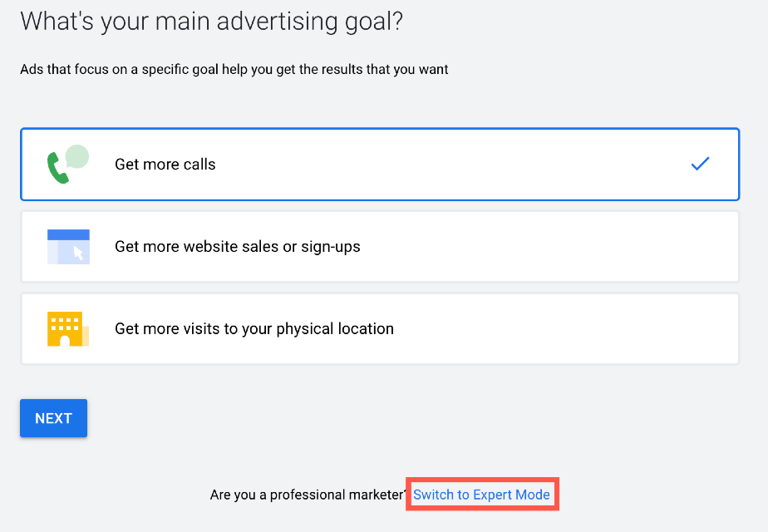Click the blue checkmark on Get more calls
Screen dimensions: 768x532
pos(700,164)
